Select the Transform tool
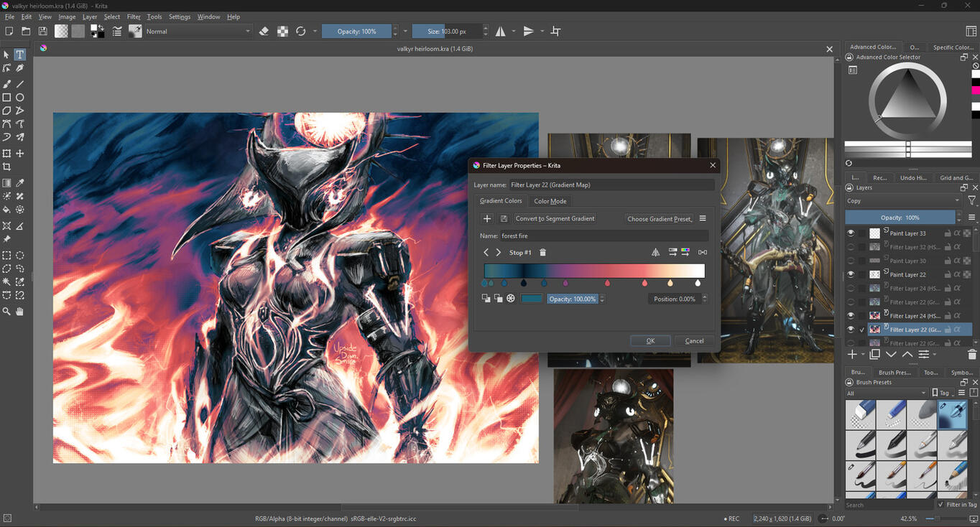Screen dimensions: 980x527 (6, 154)
